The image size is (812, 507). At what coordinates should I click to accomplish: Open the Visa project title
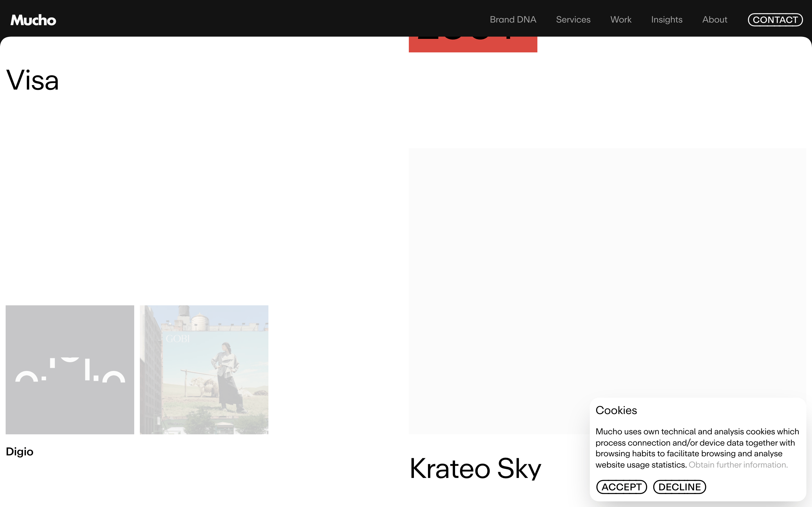pyautogui.click(x=32, y=80)
